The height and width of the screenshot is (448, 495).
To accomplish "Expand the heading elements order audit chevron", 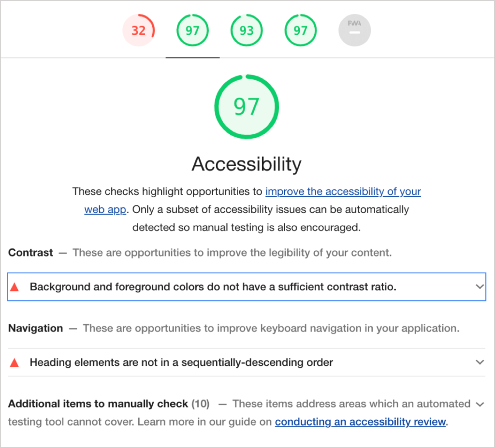I will 480,362.
